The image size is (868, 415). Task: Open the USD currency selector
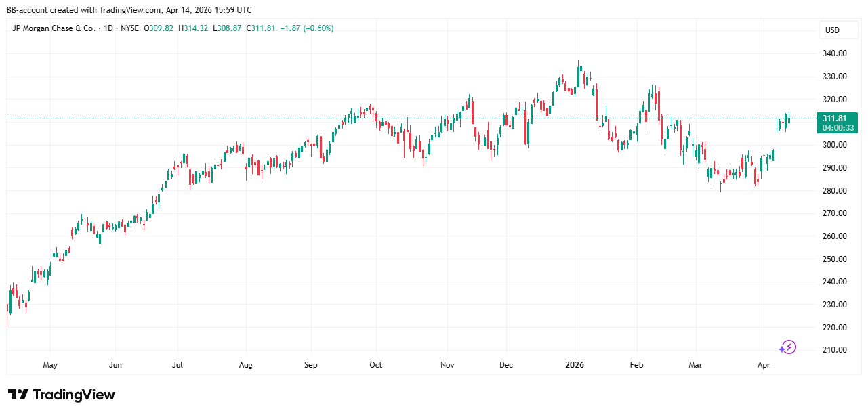pyautogui.click(x=831, y=30)
